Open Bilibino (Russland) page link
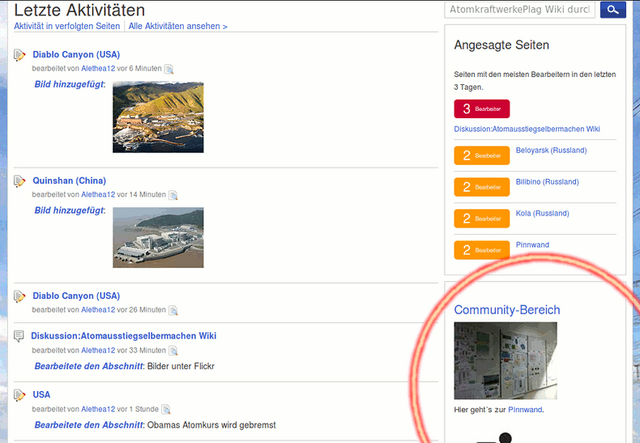The image size is (640, 443). coord(547,182)
